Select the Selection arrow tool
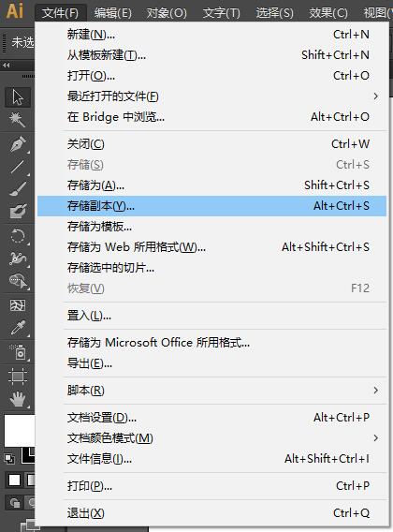Screen dimensions: 393x532 (17, 97)
